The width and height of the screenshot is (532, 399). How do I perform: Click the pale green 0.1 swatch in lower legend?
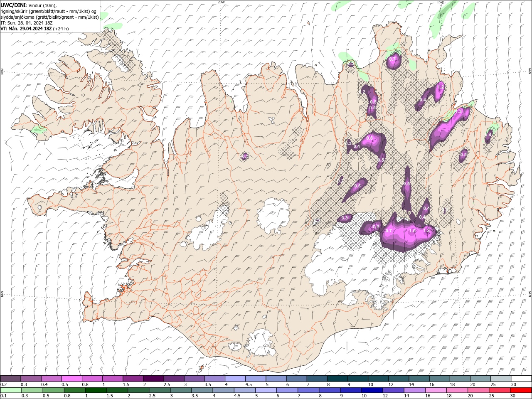pyautogui.click(x=10, y=390)
